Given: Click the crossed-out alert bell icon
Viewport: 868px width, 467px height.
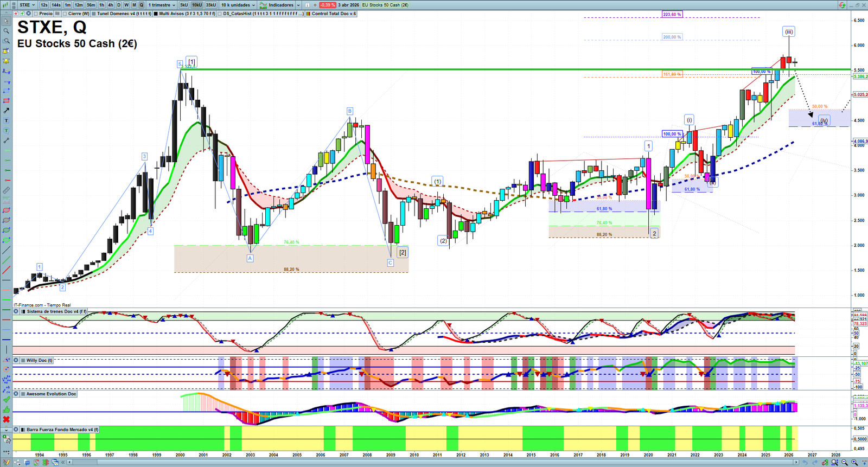Looking at the screenshot, I should tap(7, 50).
